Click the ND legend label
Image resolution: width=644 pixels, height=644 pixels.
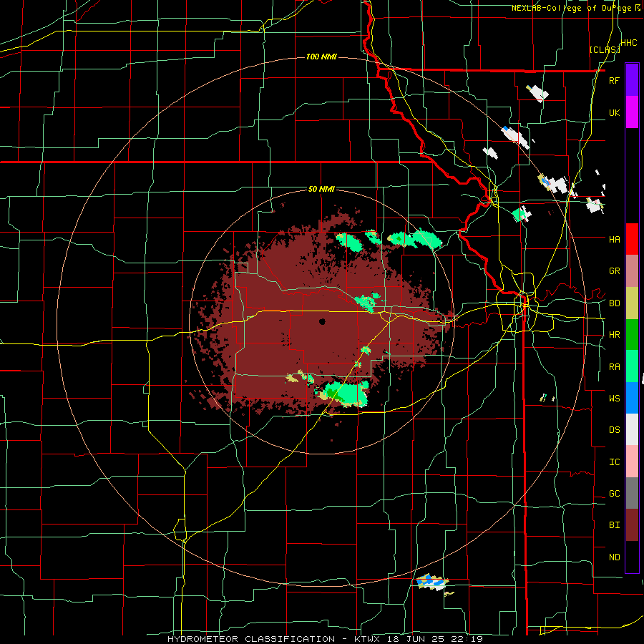point(614,557)
